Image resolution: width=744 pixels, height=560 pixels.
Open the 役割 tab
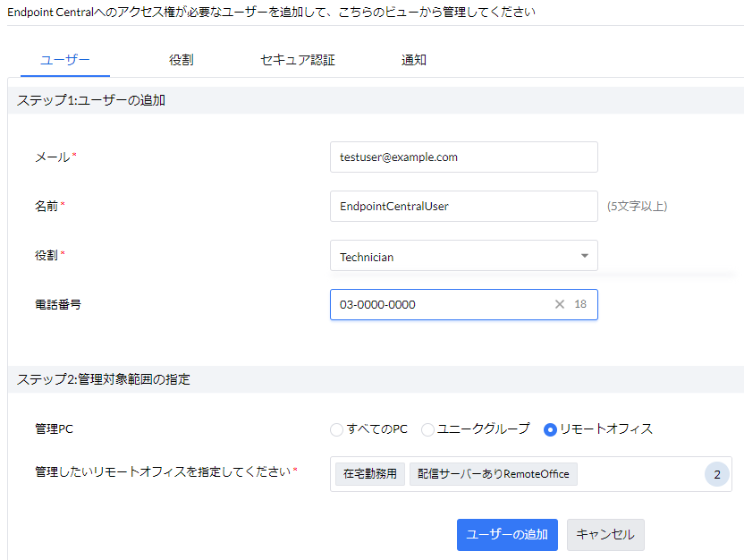coord(182,61)
